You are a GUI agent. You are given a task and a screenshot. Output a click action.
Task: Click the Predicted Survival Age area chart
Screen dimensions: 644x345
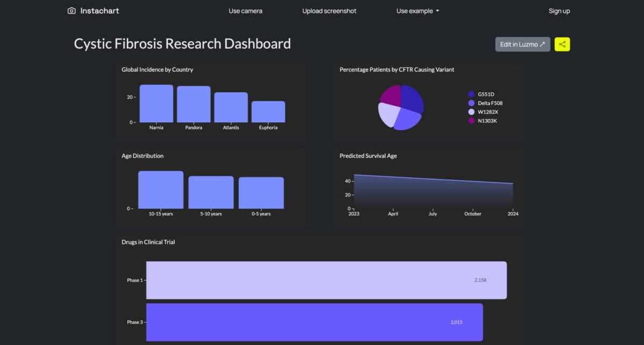(x=433, y=193)
